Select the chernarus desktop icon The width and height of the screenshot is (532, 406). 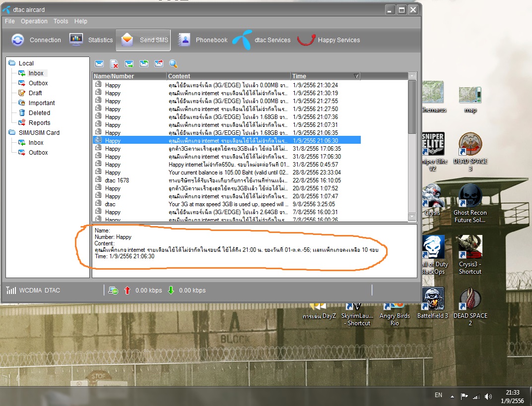434,97
